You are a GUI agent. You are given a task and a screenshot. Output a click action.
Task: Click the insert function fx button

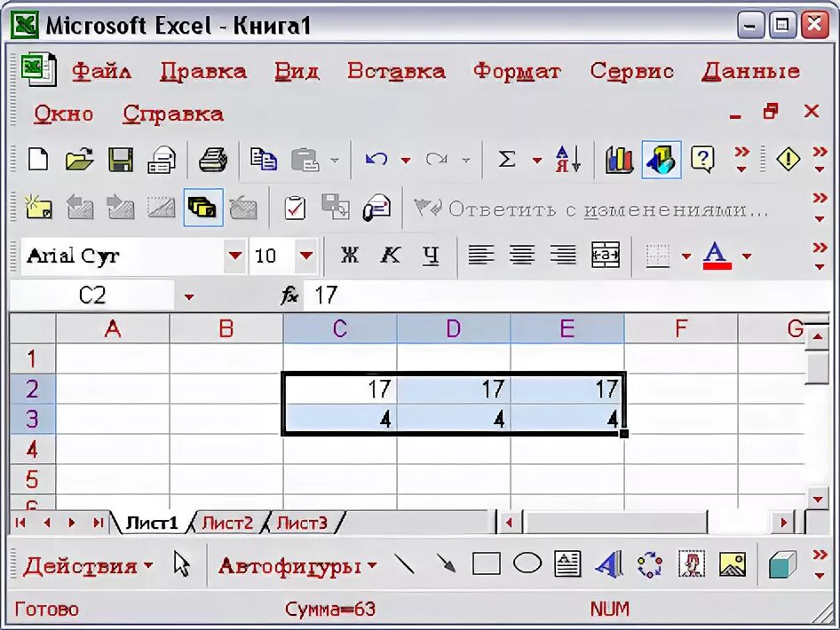tap(289, 295)
